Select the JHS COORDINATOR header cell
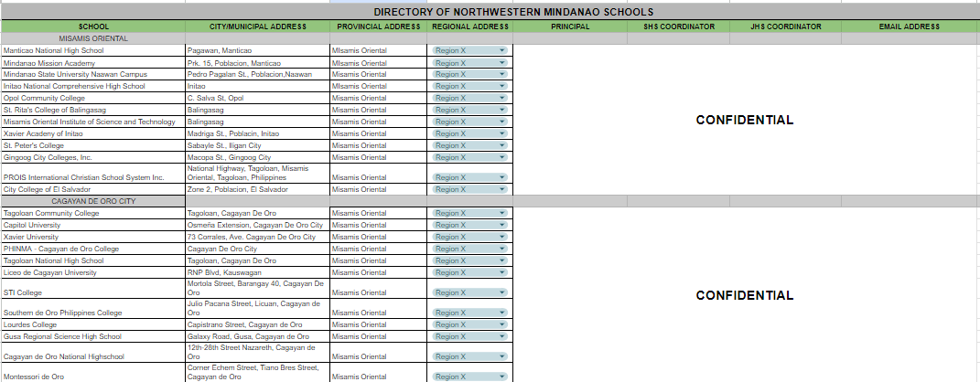The height and width of the screenshot is (382, 980). (785, 27)
